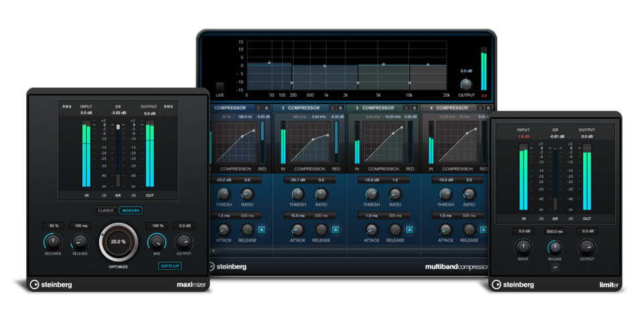The image size is (644, 312).
Task: Click the OPTIMIZE knob in the Maximizer
Action: 118,242
